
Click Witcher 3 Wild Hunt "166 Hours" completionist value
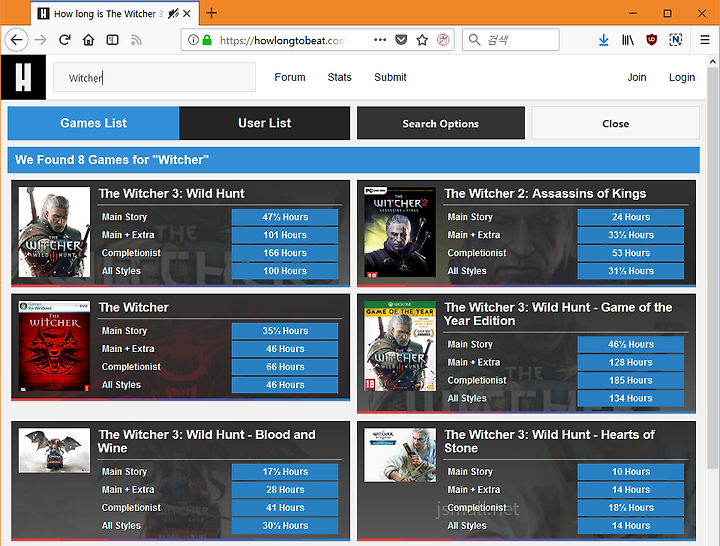[x=285, y=253]
